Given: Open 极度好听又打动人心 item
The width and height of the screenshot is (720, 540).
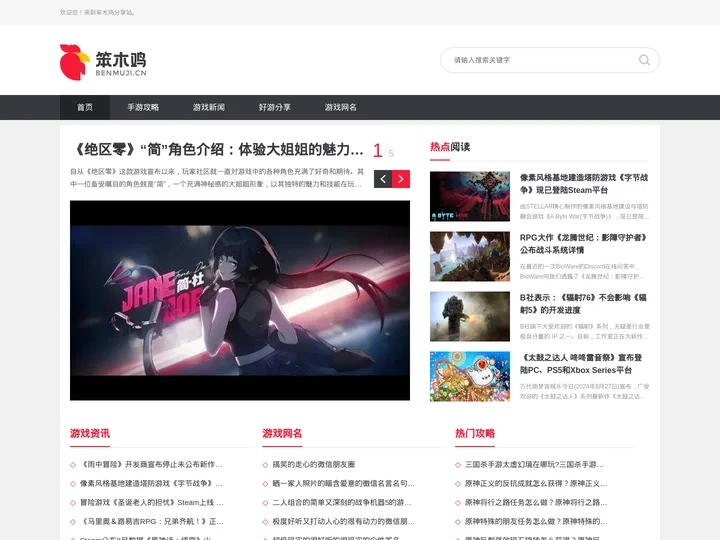Looking at the screenshot, I should click(x=343, y=522).
